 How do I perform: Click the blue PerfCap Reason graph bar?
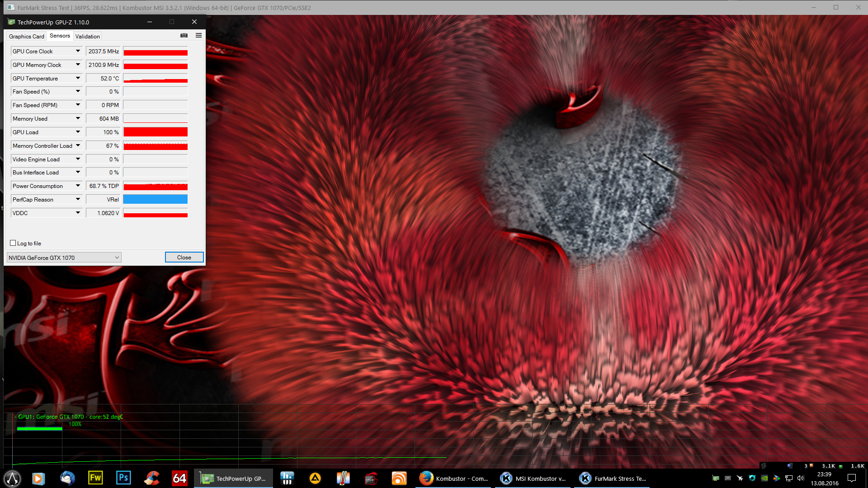155,199
